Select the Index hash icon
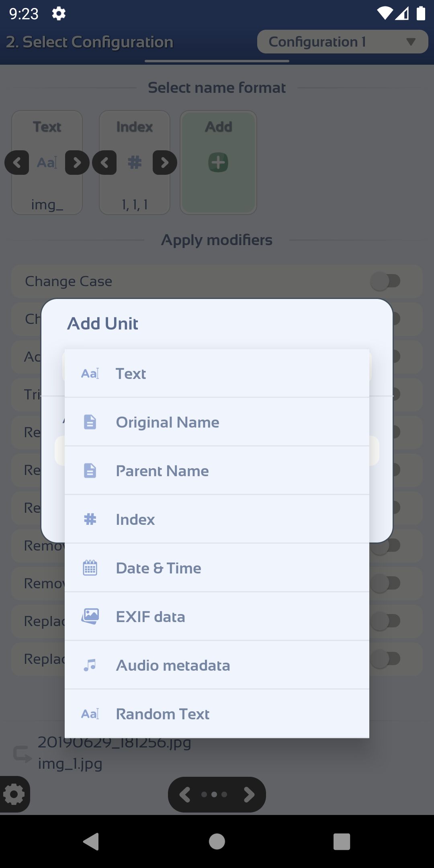Screen dimensions: 434x868 pos(90,519)
